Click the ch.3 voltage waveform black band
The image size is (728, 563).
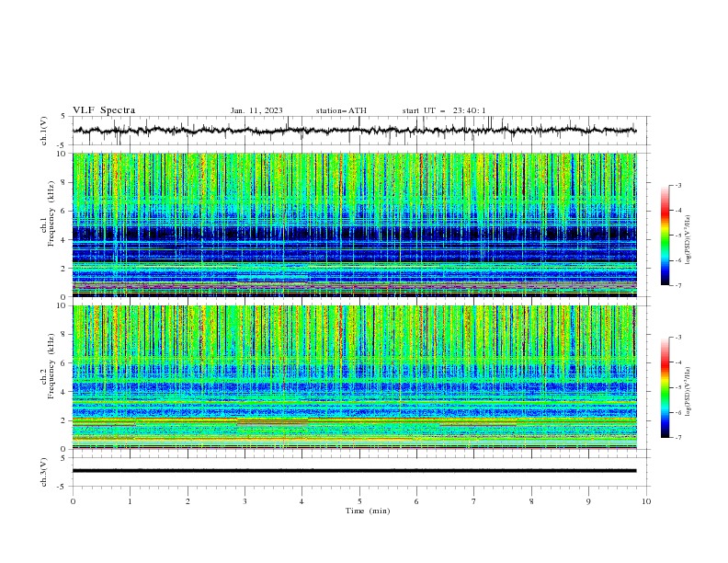355,471
